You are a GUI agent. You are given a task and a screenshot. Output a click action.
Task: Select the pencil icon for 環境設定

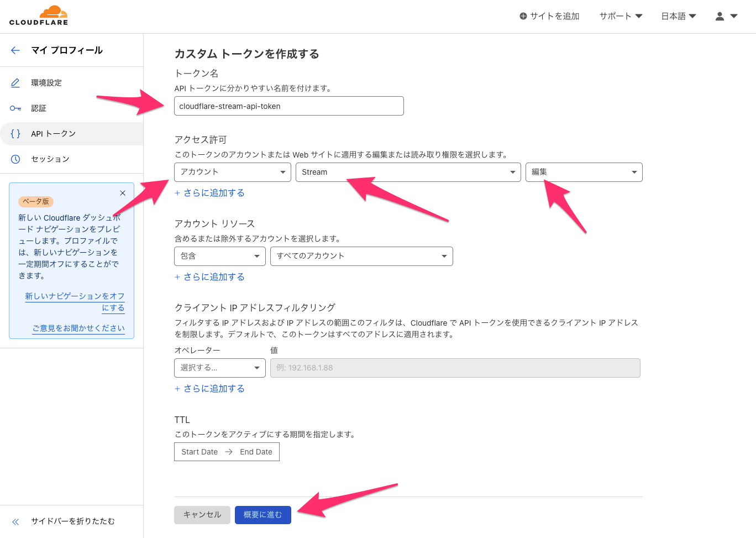click(15, 82)
